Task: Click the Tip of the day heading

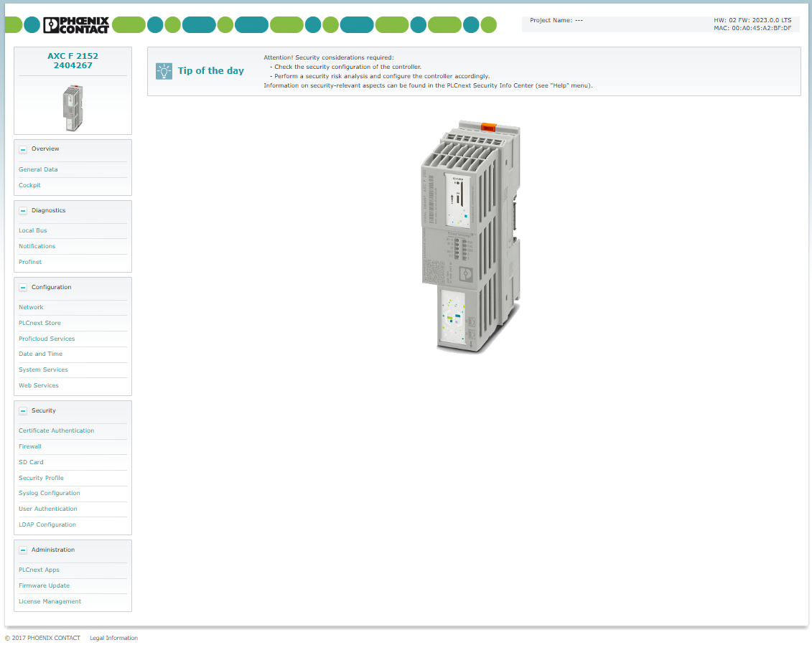Action: 211,71
